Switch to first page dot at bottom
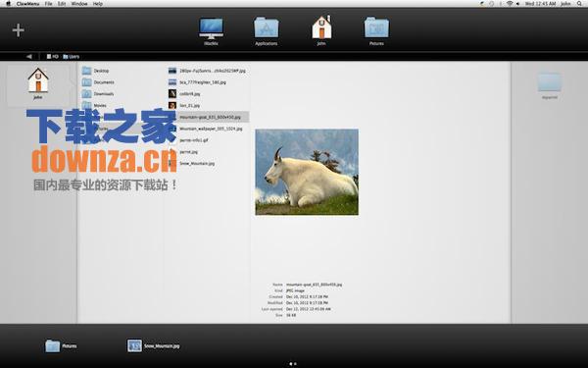The image size is (588, 368). [291, 363]
